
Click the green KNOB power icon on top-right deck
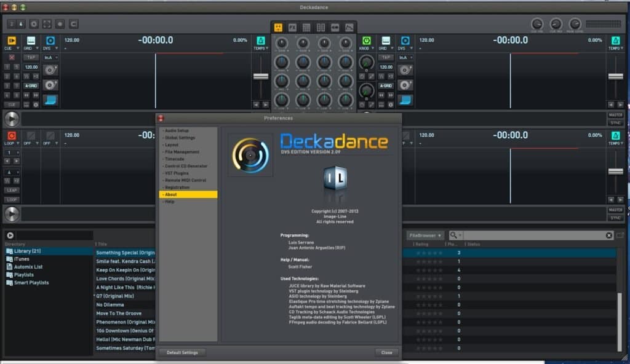(367, 40)
